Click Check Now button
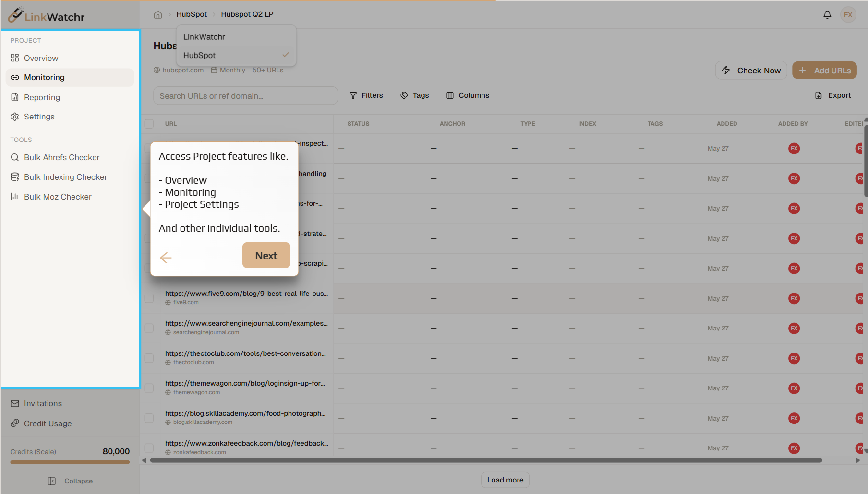This screenshot has height=494, width=868. click(x=751, y=71)
